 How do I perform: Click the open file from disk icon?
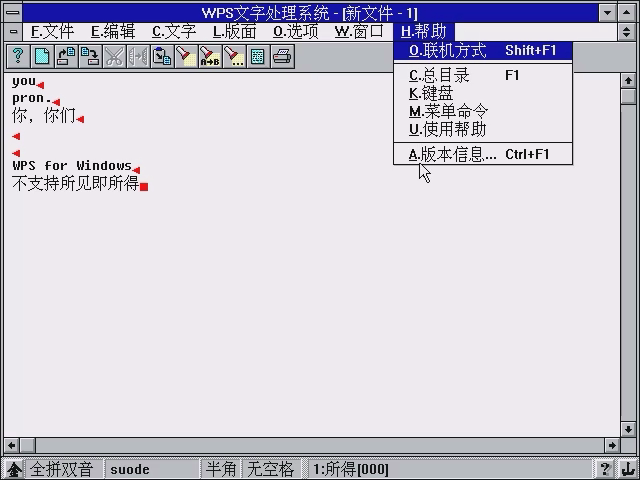click(x=66, y=56)
